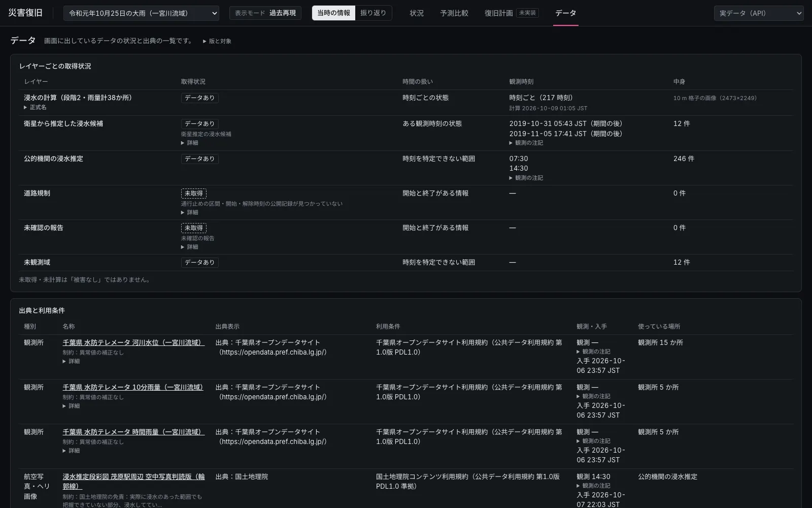Image resolution: width=812 pixels, height=508 pixels.
Task: Expand 詳細 under the 時間雨量 source
Action: tap(71, 451)
